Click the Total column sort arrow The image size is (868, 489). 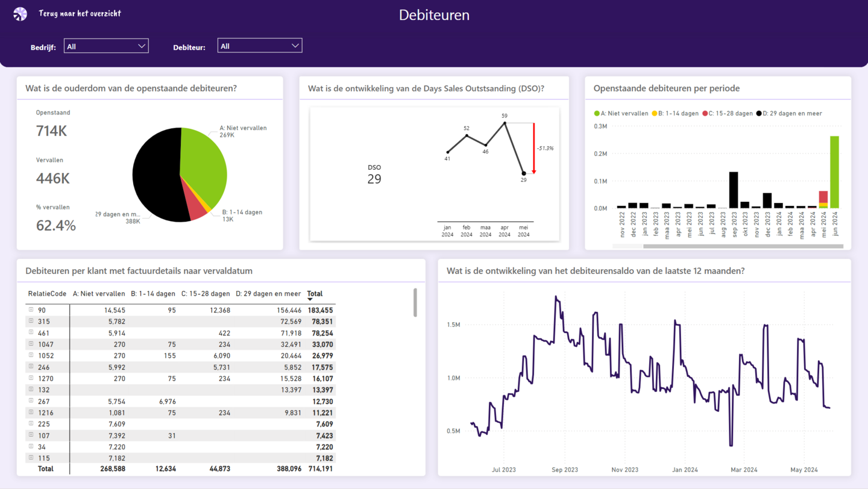pyautogui.click(x=310, y=299)
